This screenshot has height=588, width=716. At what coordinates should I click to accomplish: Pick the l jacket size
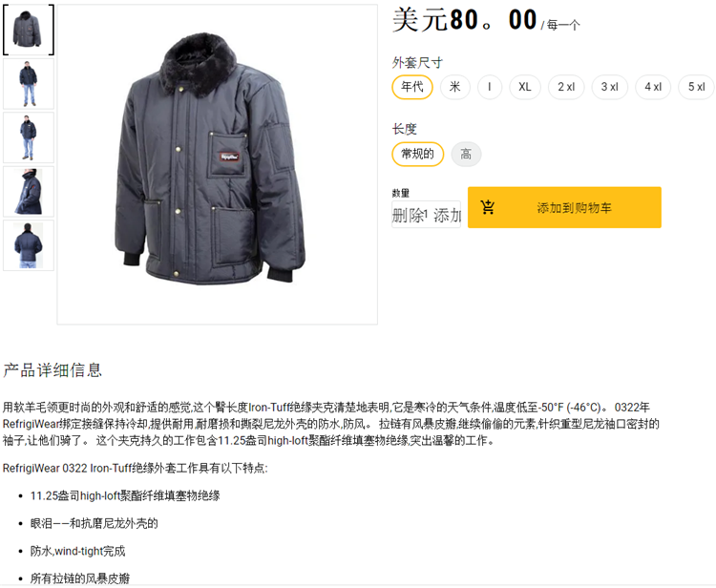pos(490,87)
